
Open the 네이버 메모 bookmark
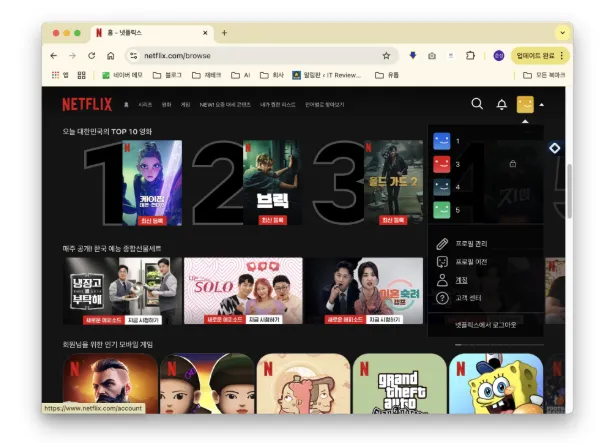[122, 75]
